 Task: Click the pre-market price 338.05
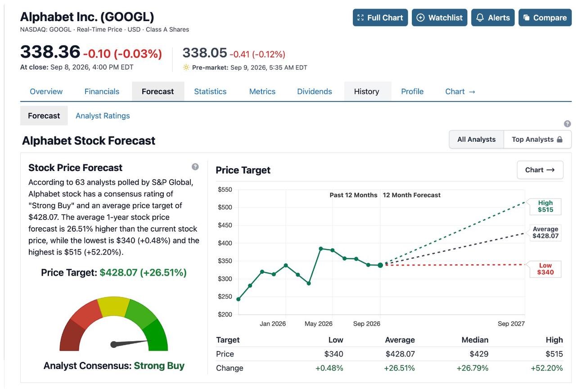pos(205,53)
